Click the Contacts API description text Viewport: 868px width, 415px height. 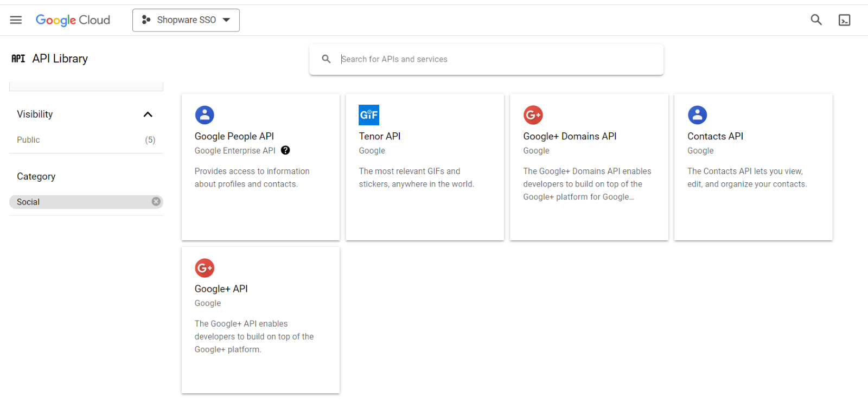click(x=747, y=177)
